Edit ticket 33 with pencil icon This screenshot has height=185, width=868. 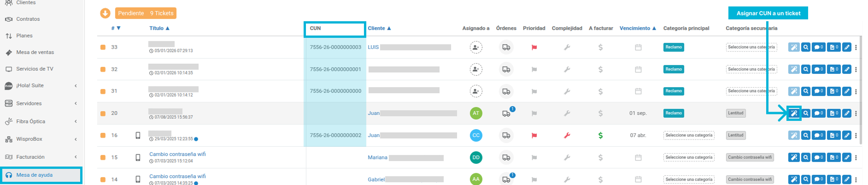click(847, 47)
